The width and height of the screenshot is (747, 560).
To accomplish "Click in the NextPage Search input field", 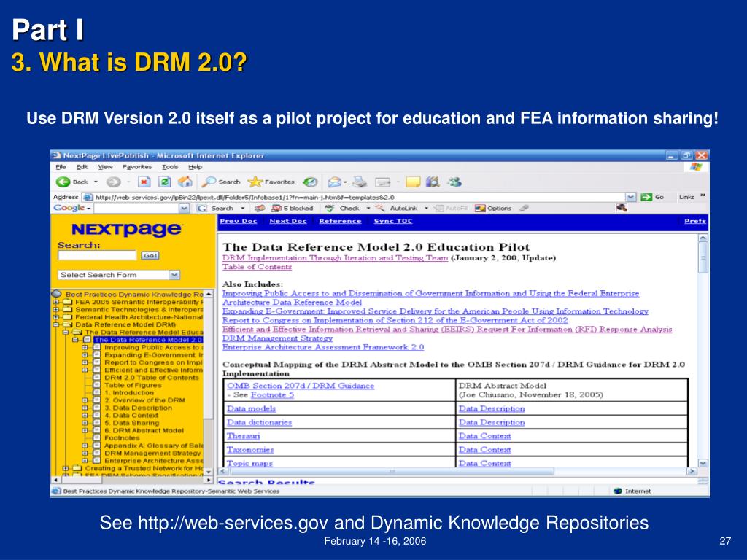I will point(97,256).
